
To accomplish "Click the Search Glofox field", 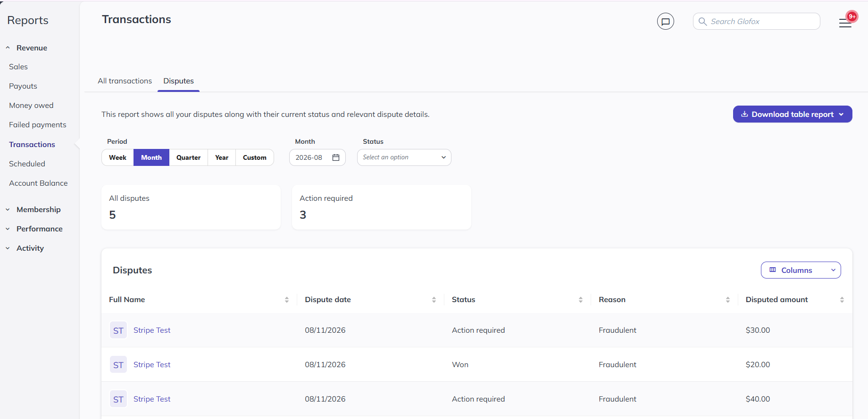I will [x=757, y=21].
